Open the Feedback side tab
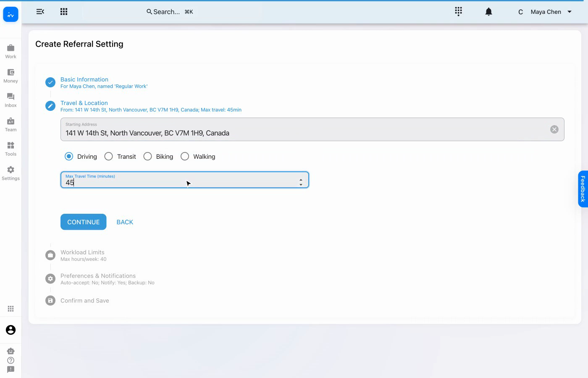 (583, 189)
